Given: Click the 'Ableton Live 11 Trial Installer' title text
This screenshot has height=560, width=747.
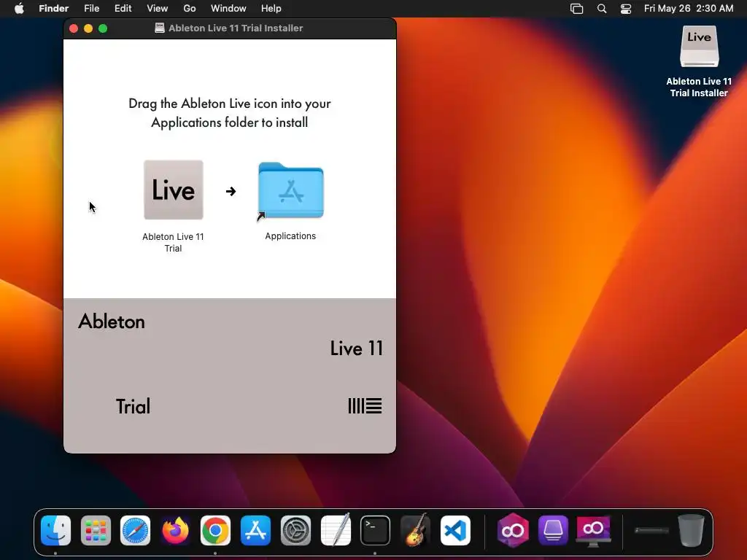Looking at the screenshot, I should (236, 28).
